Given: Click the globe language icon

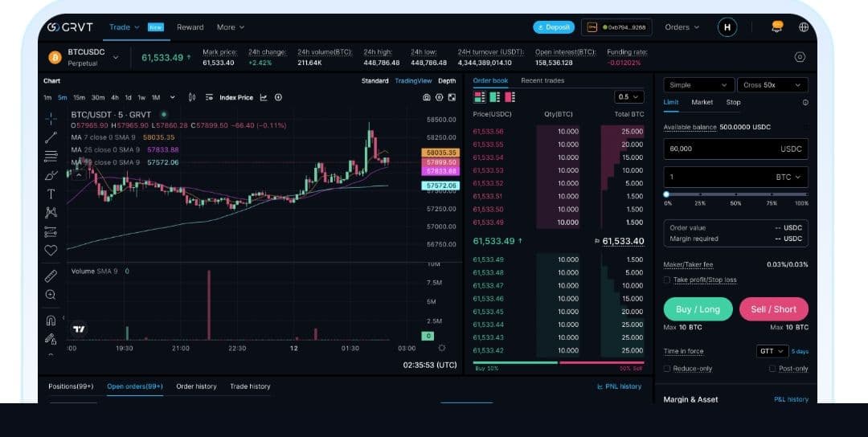Looking at the screenshot, I should coord(803,27).
